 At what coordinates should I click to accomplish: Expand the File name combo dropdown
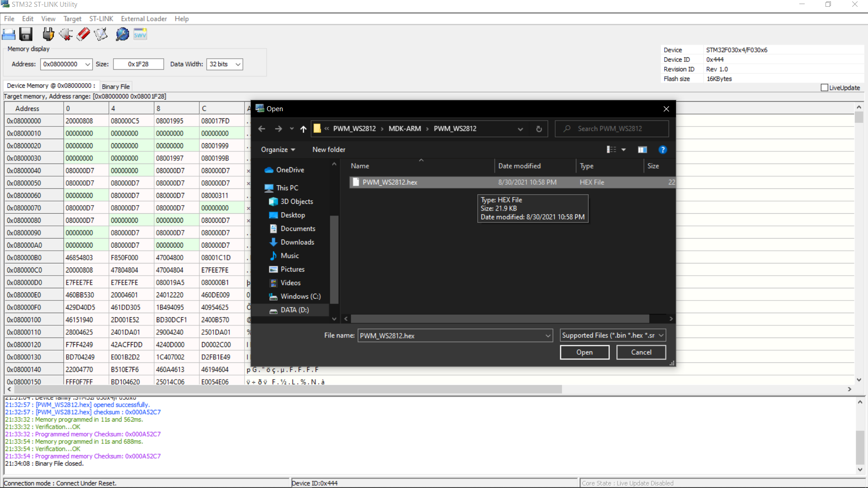(x=548, y=336)
